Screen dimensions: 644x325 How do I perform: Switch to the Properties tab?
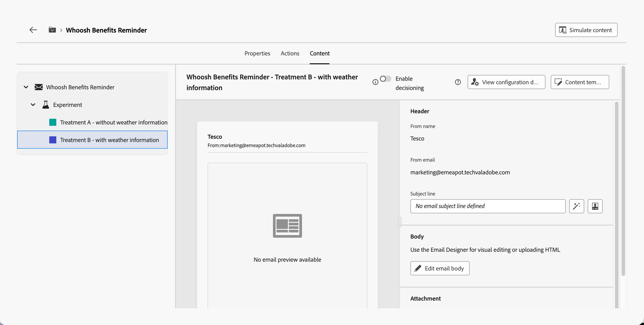[257, 53]
